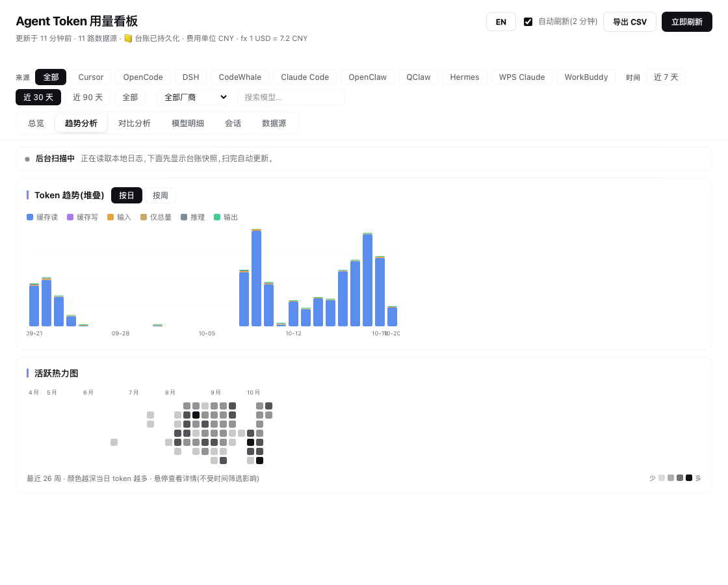Click the 活跃热力图 section title
Image resolution: width=728 pixels, height=585 pixels.
56,373
